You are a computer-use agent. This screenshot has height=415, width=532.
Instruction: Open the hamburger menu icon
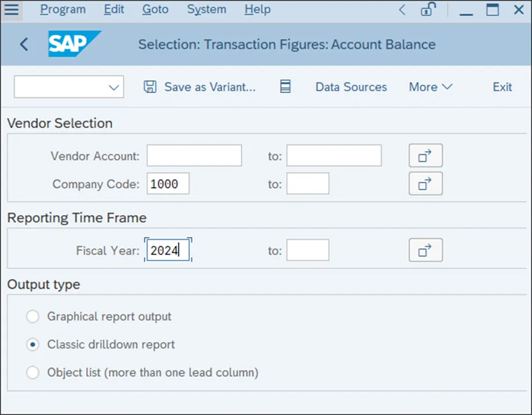pyautogui.click(x=11, y=10)
